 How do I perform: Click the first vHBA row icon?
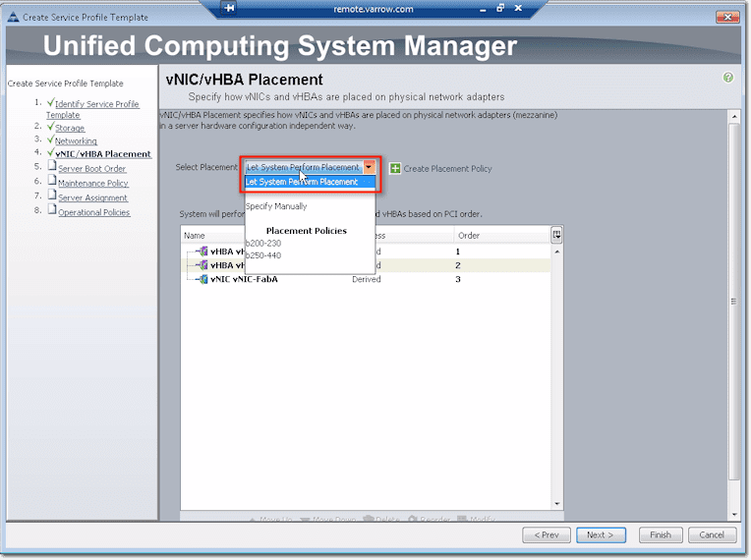(203, 252)
